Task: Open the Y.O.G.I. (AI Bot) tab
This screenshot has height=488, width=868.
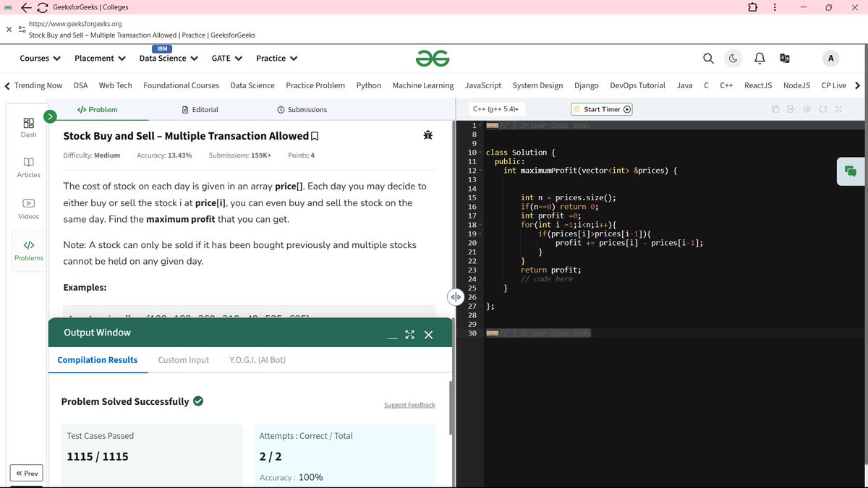Action: (x=258, y=360)
